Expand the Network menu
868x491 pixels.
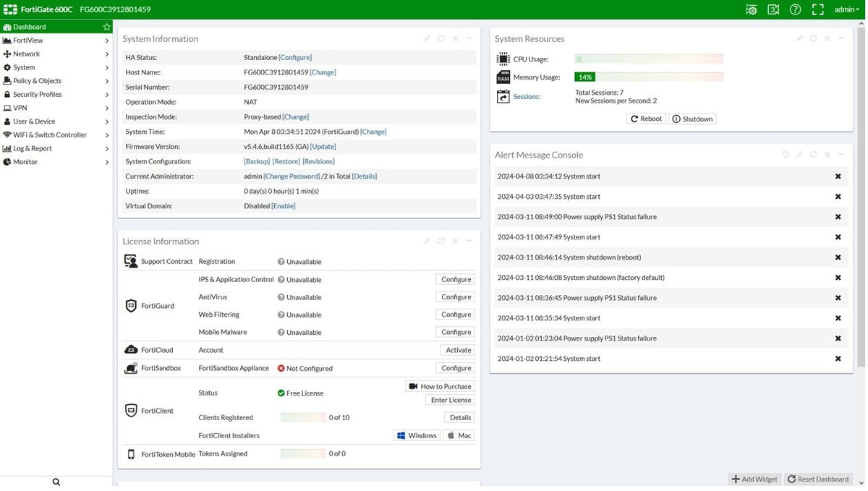pos(56,54)
